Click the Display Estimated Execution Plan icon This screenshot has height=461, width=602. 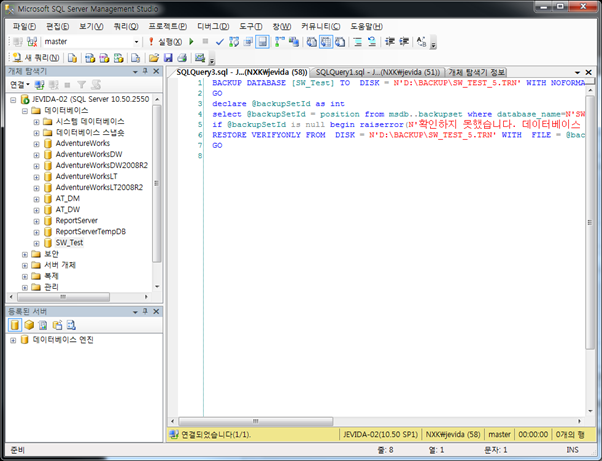pyautogui.click(x=234, y=41)
